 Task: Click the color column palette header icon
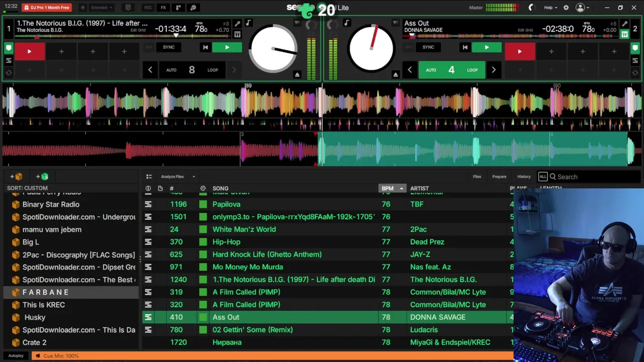coord(203,189)
